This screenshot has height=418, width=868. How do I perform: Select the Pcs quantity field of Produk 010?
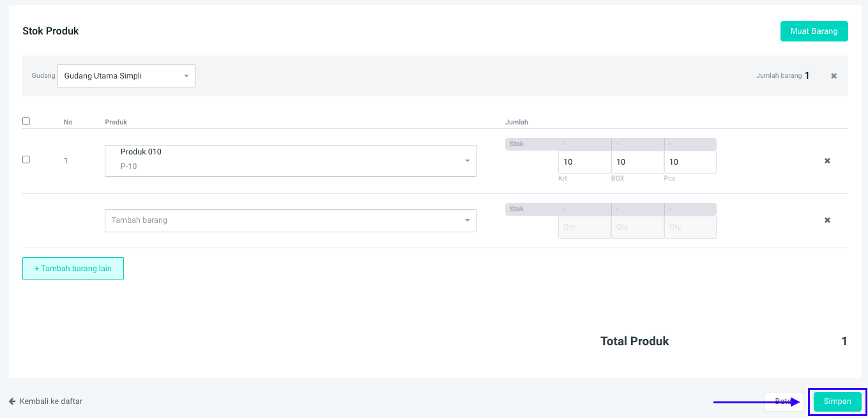690,162
